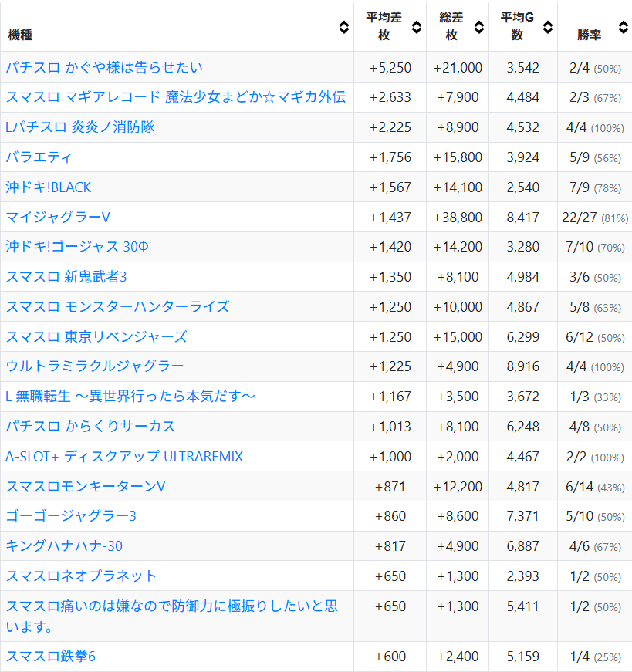
Task: Sort by 平均差枚 column arrows icon
Action: click(417, 28)
